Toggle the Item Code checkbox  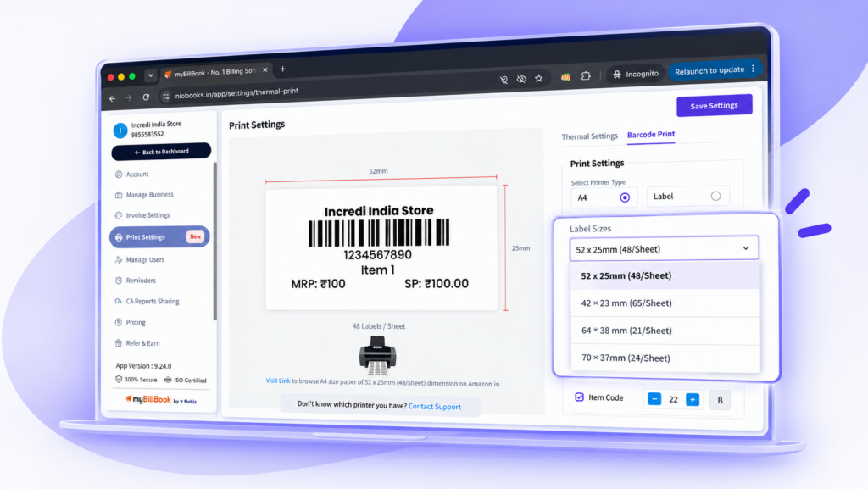click(579, 397)
